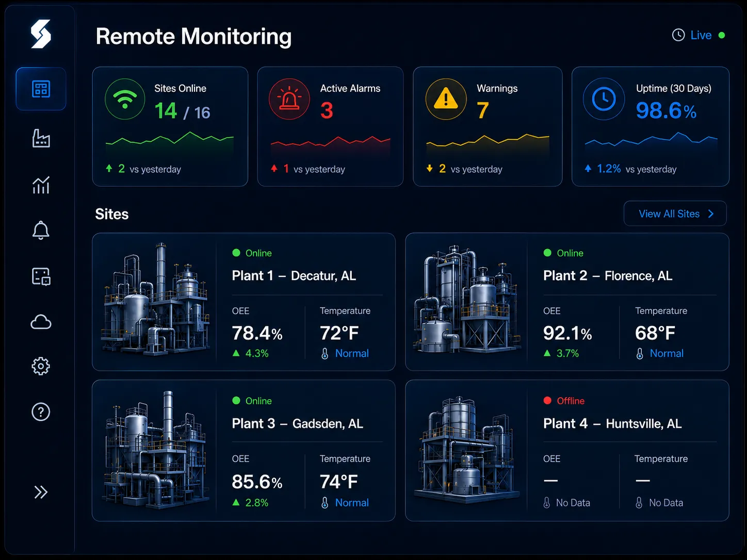The height and width of the screenshot is (560, 747).
Task: Select the Plant 2 – Florence, AL title
Action: 608,276
